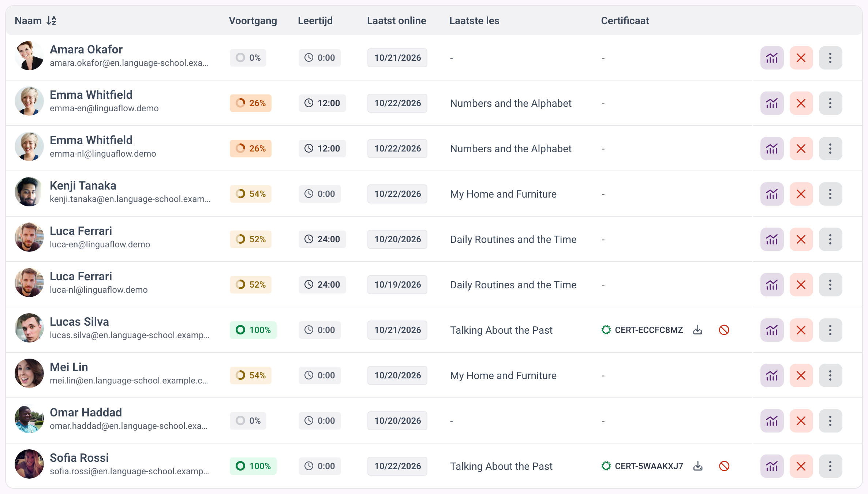Viewport: 868px width, 494px height.
Task: Open the three-dot menu for Sofia Rossi
Action: click(x=830, y=466)
